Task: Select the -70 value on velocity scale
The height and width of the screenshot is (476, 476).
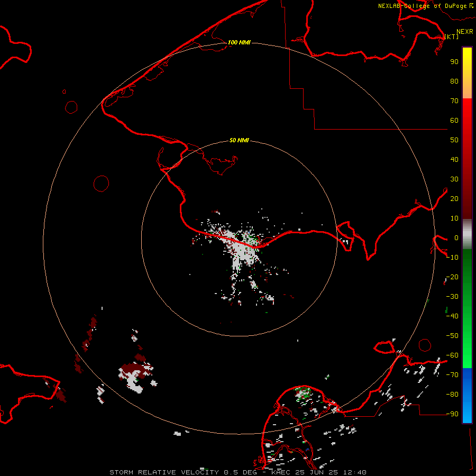Action: click(452, 375)
